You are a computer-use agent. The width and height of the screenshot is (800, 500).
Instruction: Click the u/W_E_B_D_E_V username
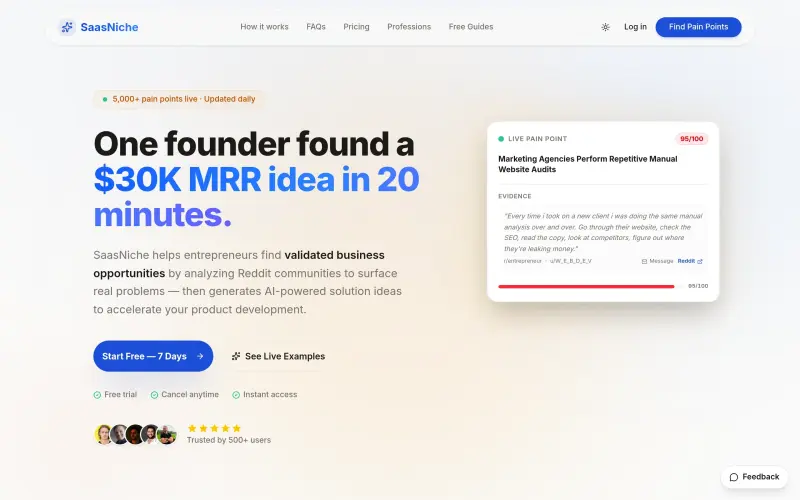click(570, 261)
